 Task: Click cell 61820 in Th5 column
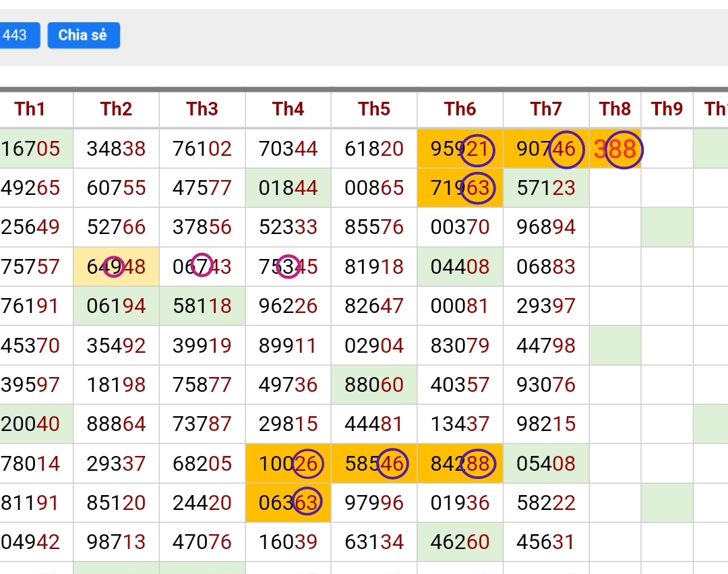click(x=373, y=149)
